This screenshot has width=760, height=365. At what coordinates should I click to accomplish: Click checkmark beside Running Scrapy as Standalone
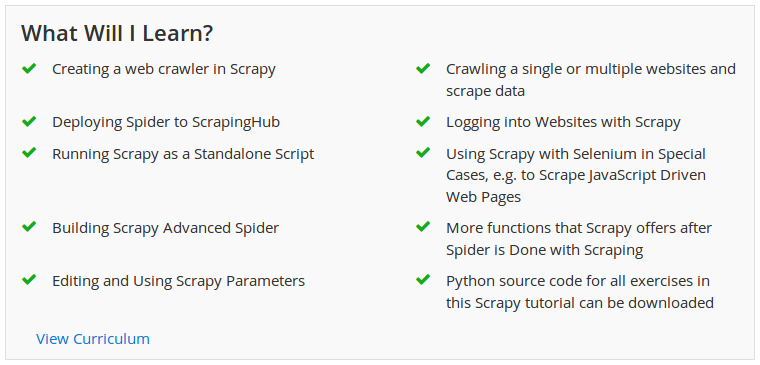(29, 153)
